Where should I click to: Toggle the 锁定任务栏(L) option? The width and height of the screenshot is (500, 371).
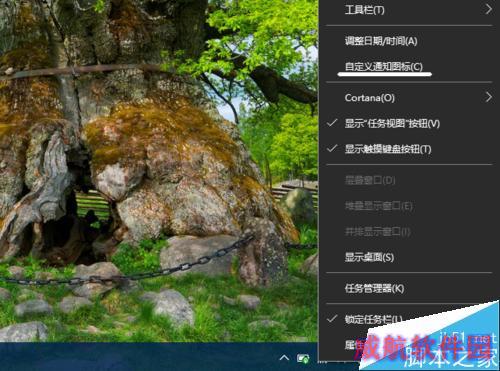click(x=373, y=319)
